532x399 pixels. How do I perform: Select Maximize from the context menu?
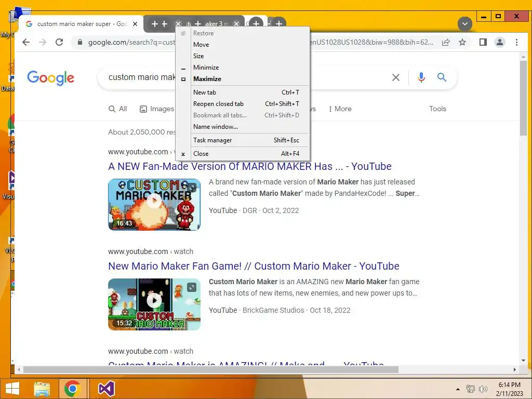pyautogui.click(x=242, y=79)
